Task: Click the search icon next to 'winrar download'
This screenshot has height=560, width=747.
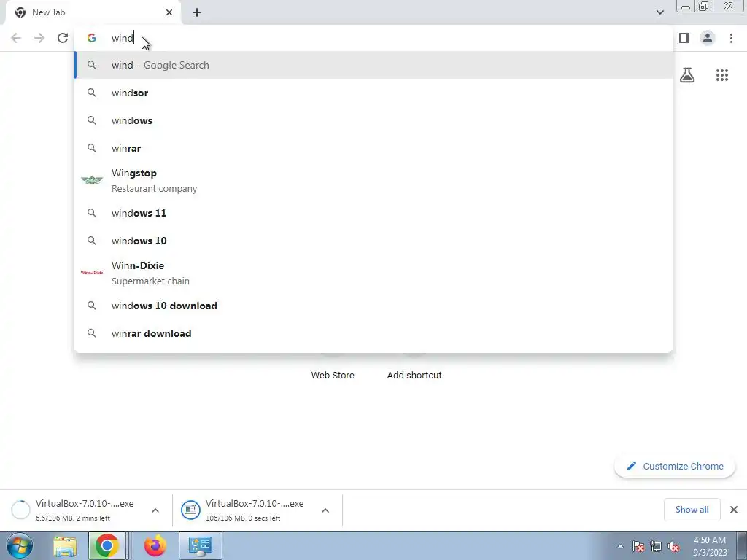Action: pyautogui.click(x=91, y=333)
